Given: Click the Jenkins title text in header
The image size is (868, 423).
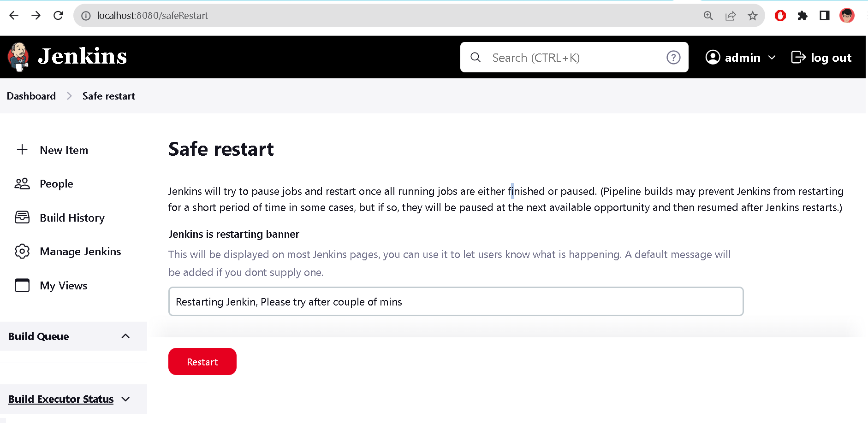Looking at the screenshot, I should coord(83,56).
